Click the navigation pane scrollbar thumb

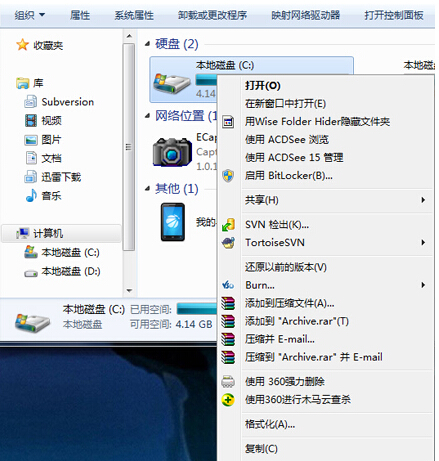point(129,147)
